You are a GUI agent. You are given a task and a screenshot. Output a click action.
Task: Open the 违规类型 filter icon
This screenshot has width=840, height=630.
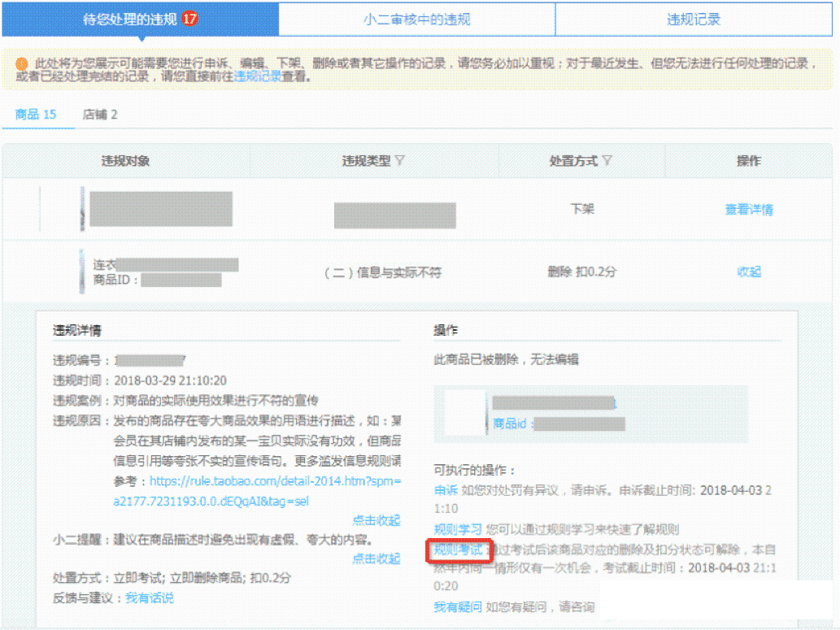pos(398,160)
